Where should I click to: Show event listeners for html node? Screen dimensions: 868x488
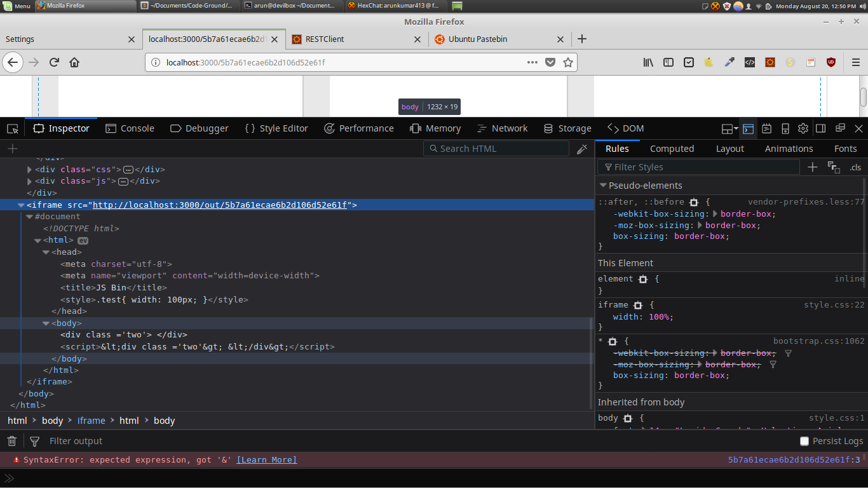(83, 241)
